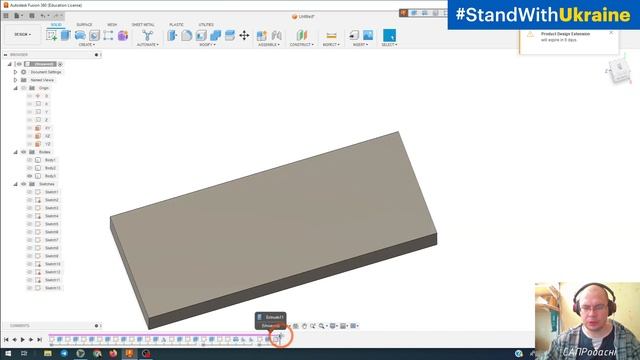Select the Press Pull tool
Viewport: 640px width, 360px height.
[172, 36]
